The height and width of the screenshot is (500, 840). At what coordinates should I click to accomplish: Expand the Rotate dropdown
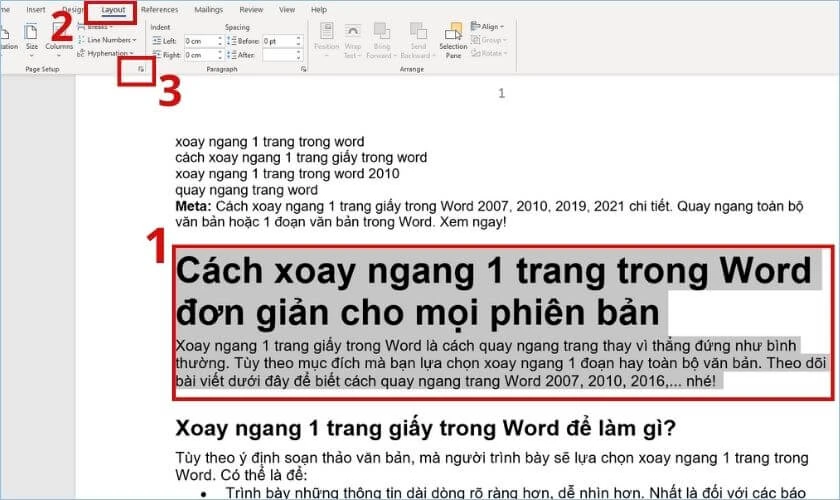click(x=489, y=54)
